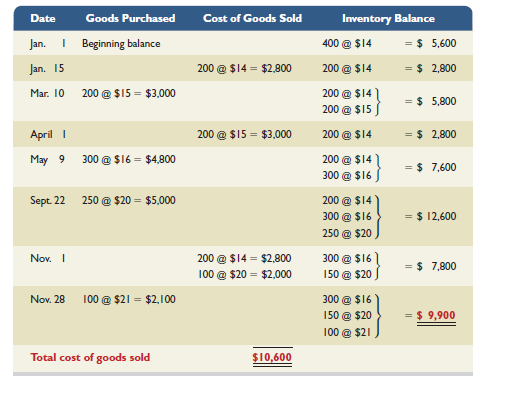This screenshot has width=508, height=394.
Task: Select the red $10,600 total value
Action: (x=272, y=357)
